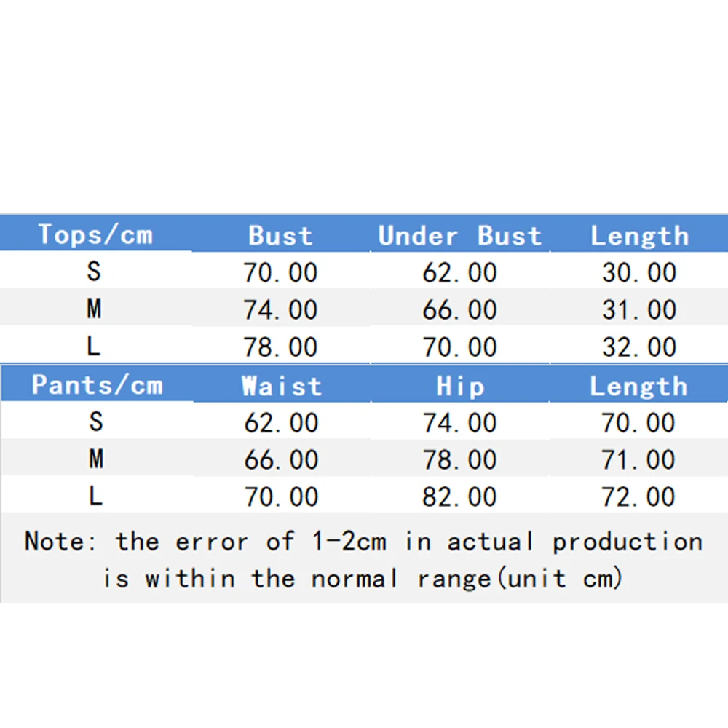Select the Tops size S Bust value 70.00

[x=280, y=272]
